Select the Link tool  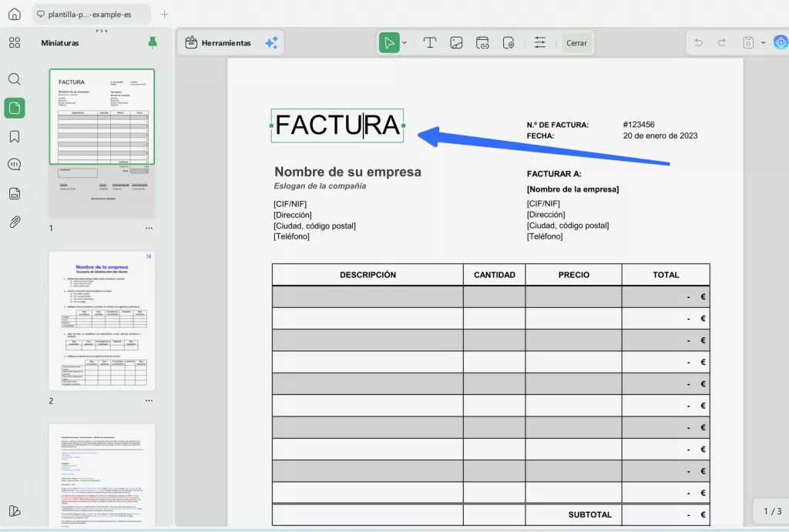point(482,43)
